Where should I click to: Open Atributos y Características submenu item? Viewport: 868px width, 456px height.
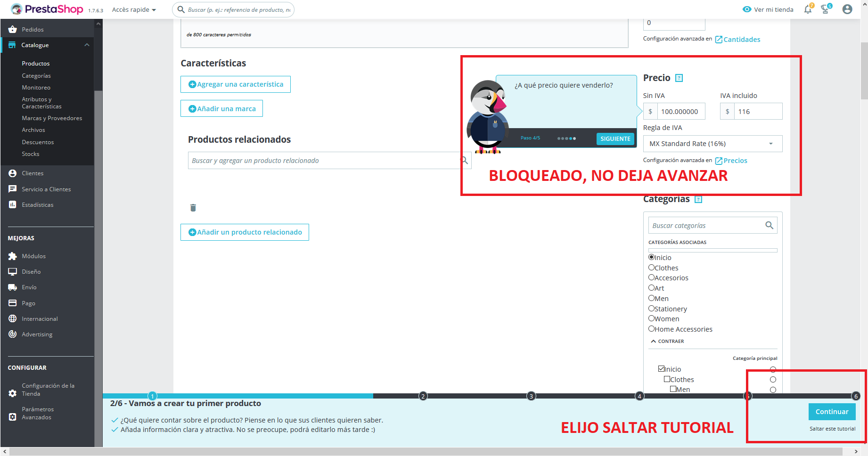click(41, 103)
